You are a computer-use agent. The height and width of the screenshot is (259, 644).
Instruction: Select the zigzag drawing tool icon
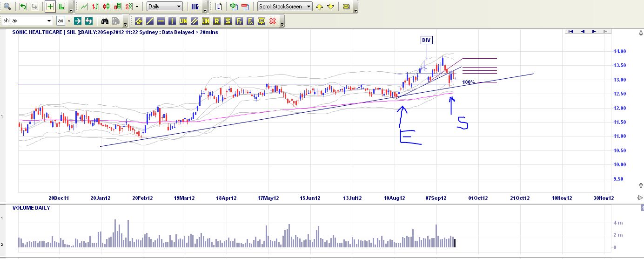pyautogui.click(x=138, y=21)
